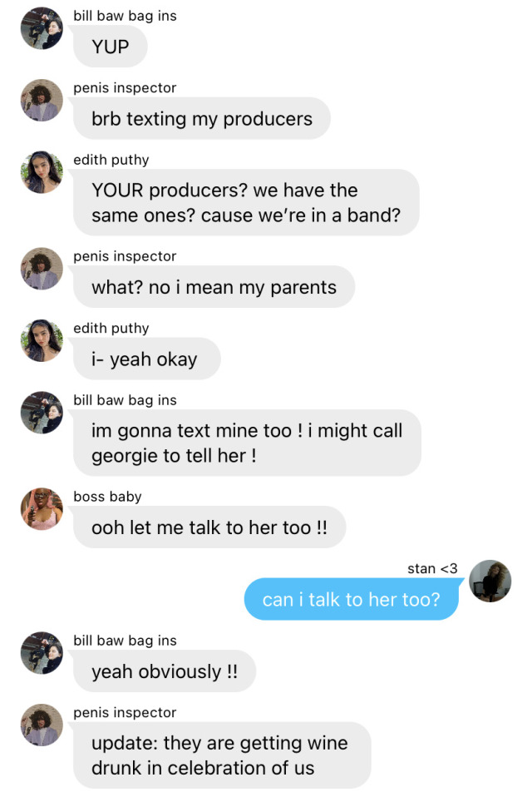Open avatar beside 'i- yeah okay' message
Image resolution: width=532 pixels, height=797 pixels.
tap(42, 340)
